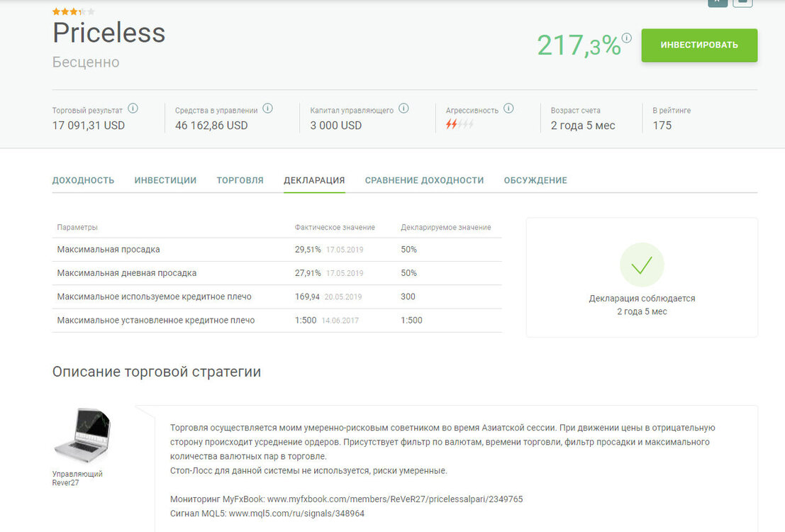Viewport: 785px width, 532px height.
Task: Switch to the ДОХОДНОСТЬ tab
Action: coord(83,180)
